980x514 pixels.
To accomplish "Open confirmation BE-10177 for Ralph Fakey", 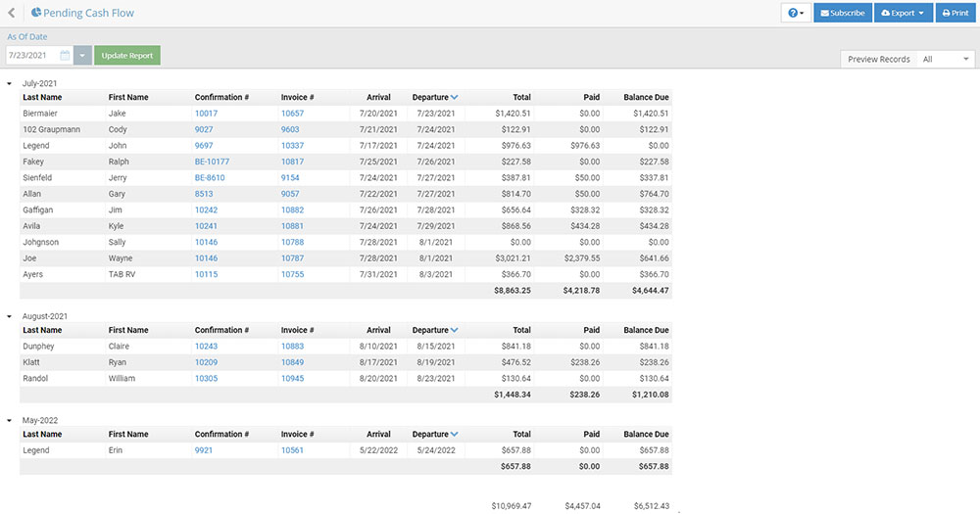I will pyautogui.click(x=212, y=162).
